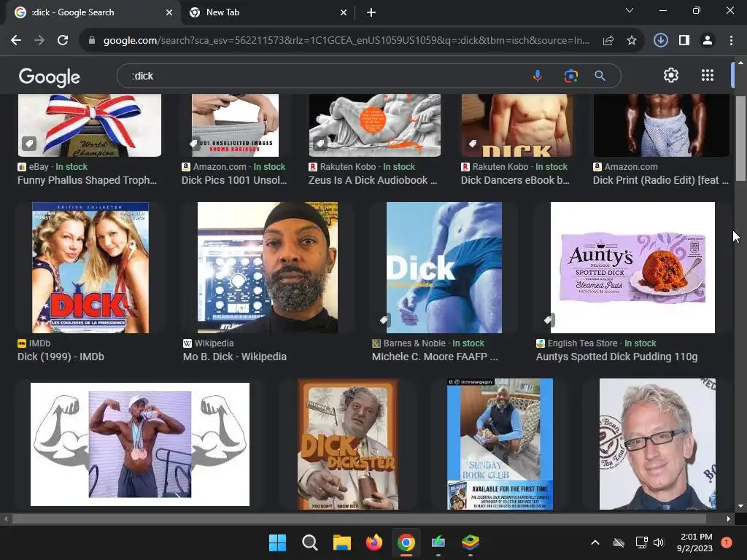Open Aunty's Spotted Dick pudding image
The width and height of the screenshot is (747, 560).
[x=632, y=268]
